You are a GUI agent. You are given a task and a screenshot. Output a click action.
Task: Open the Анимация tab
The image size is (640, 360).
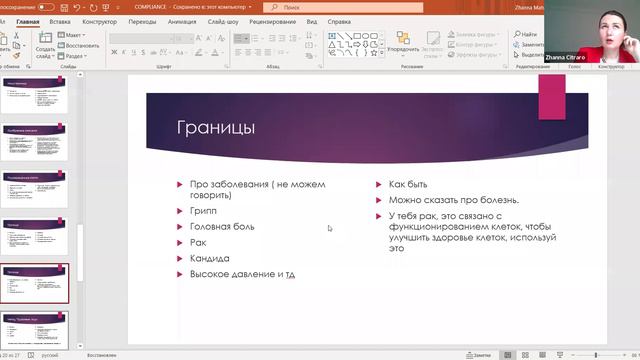tap(182, 22)
